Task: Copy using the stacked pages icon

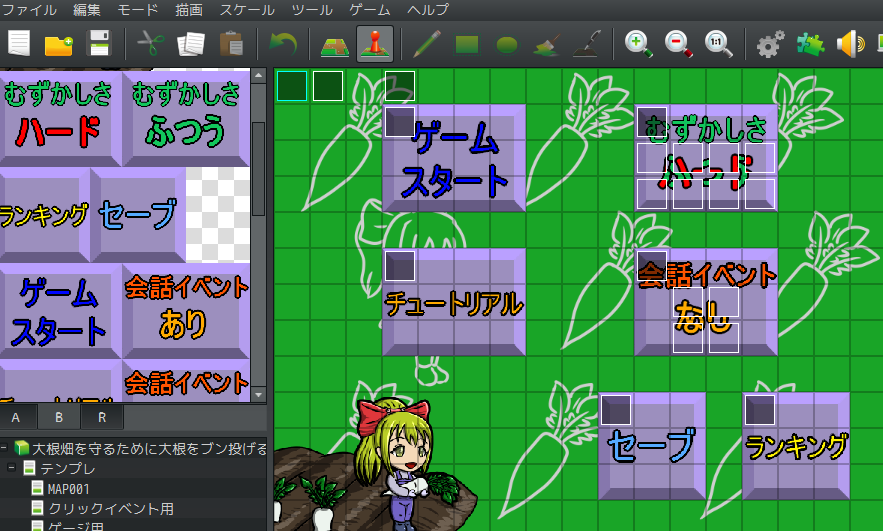Action: (190, 44)
